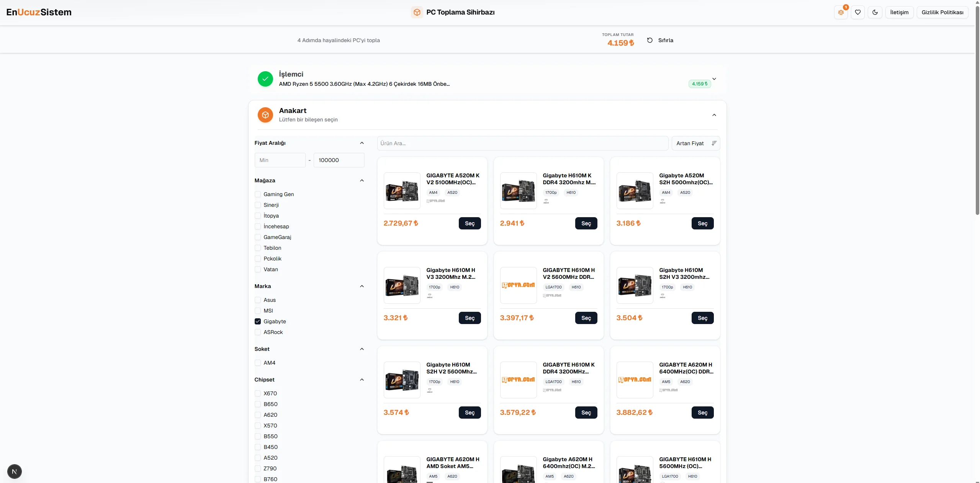Click the round N button at bottom-left
Screen dimensions: 980x483
[15, 472]
